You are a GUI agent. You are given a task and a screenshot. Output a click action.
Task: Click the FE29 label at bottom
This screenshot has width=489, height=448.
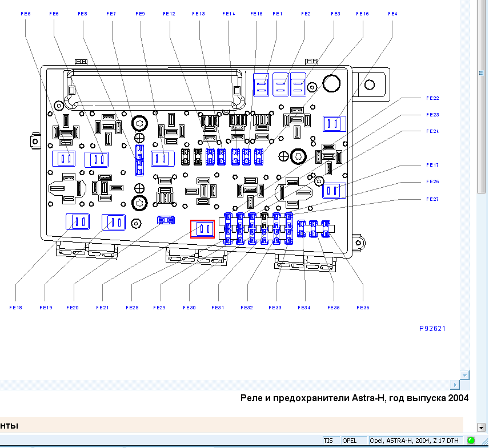[x=159, y=308]
